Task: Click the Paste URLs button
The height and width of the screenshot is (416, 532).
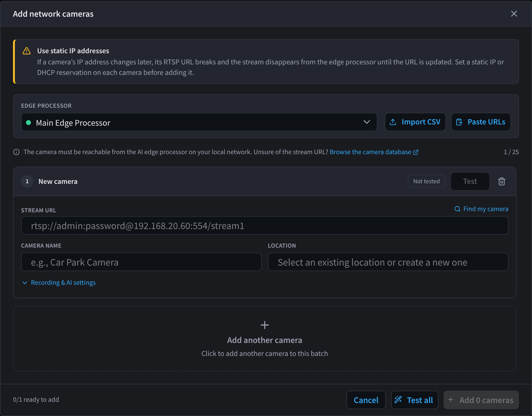Action: pyautogui.click(x=481, y=122)
